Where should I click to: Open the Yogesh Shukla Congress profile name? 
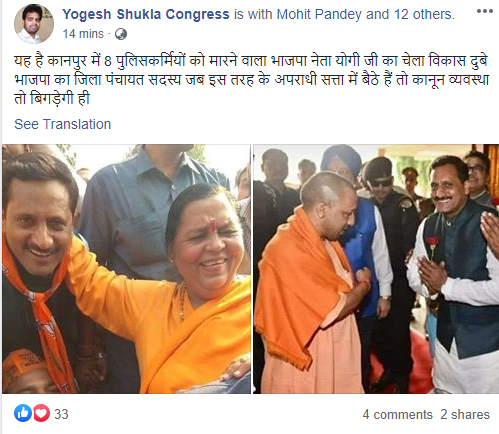tap(146, 14)
